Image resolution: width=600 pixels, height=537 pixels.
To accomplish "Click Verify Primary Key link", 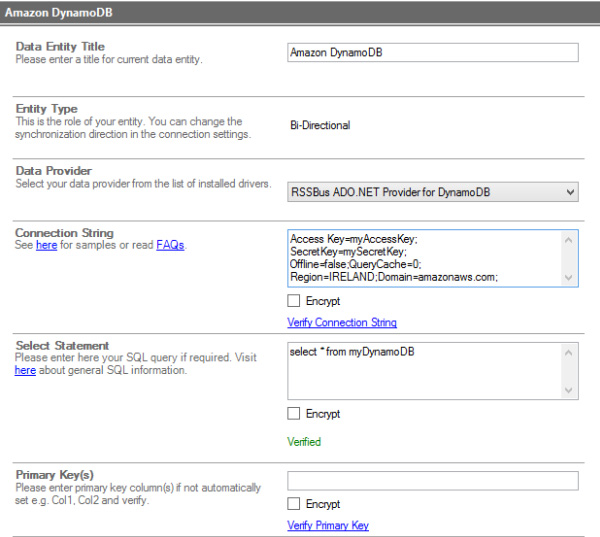I will (x=327, y=525).
